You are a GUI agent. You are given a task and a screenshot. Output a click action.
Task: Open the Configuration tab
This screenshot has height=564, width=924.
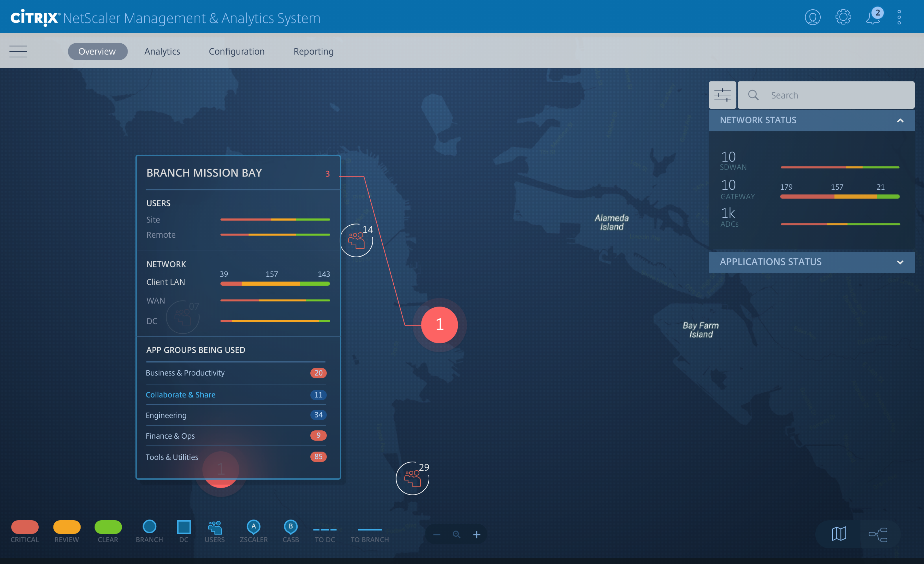click(237, 51)
